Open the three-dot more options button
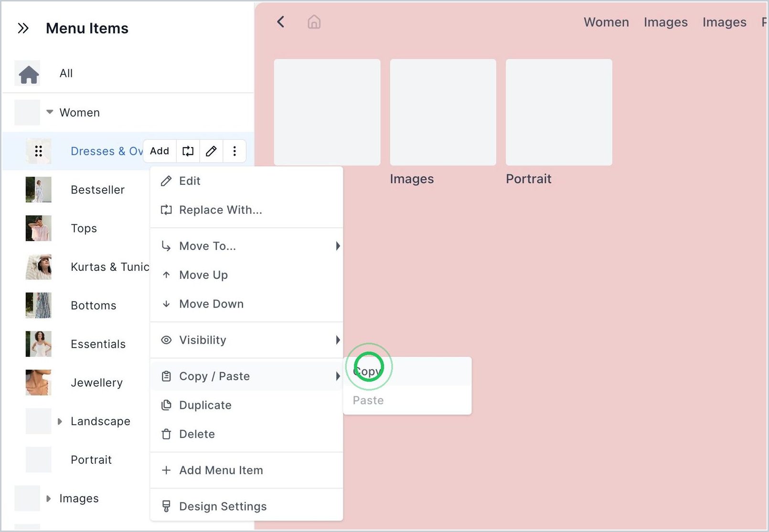This screenshot has height=532, width=769. (234, 151)
